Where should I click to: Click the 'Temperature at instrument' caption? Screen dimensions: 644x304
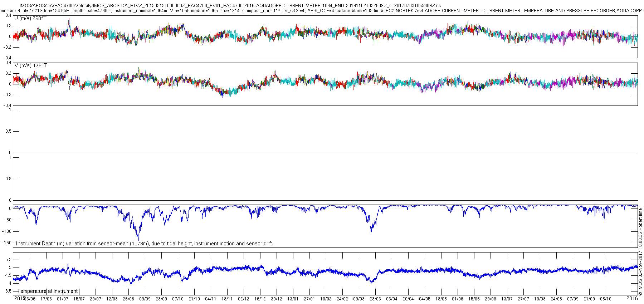pyautogui.click(x=48, y=291)
